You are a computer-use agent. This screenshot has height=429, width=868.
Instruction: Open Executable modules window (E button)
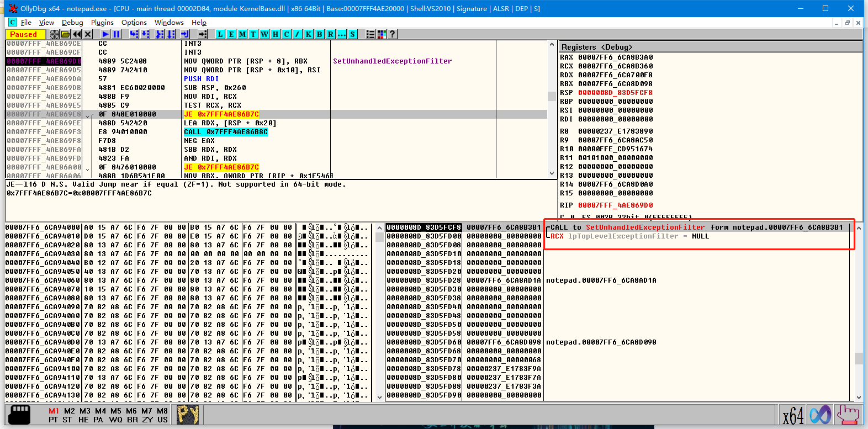(231, 34)
